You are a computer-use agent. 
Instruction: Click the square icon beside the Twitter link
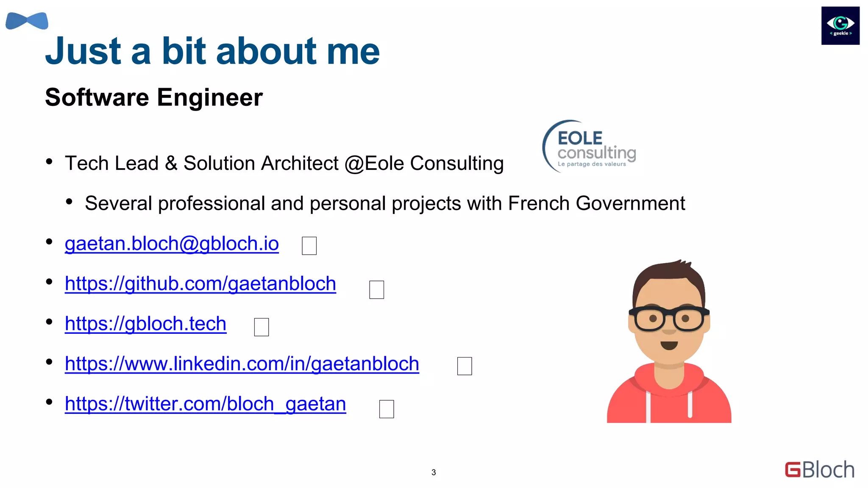tap(386, 409)
